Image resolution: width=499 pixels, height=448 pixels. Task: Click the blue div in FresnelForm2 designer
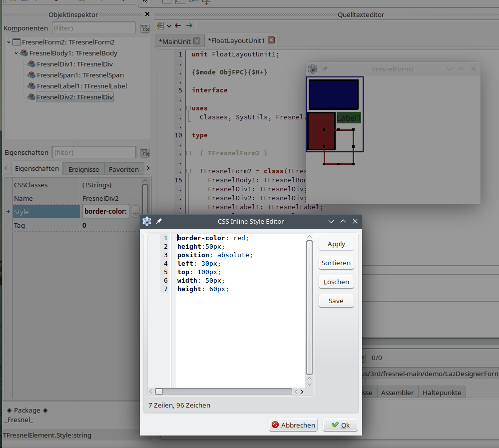[334, 94]
